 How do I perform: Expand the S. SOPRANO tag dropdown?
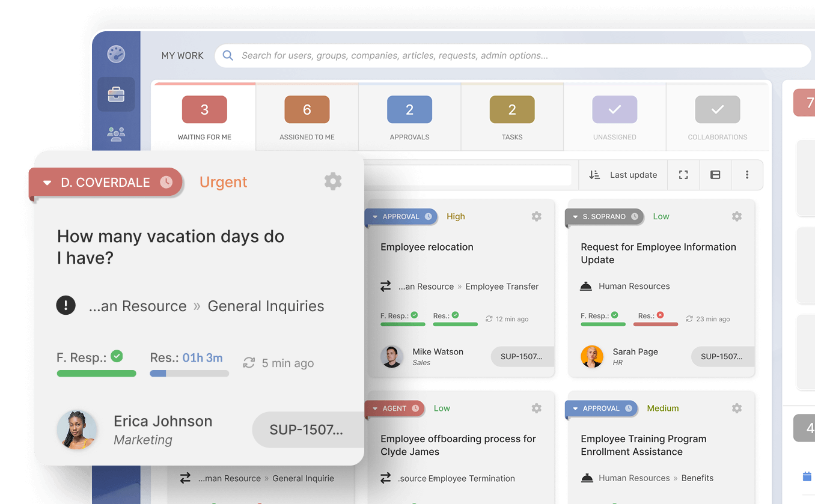point(575,217)
